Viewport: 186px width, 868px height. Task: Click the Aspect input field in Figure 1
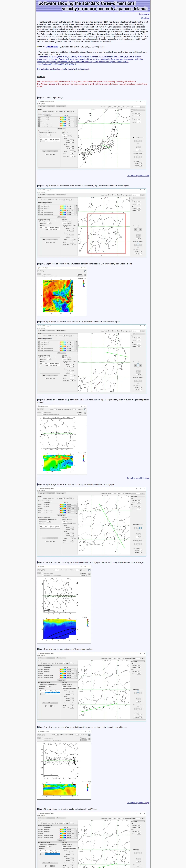(64, 112)
